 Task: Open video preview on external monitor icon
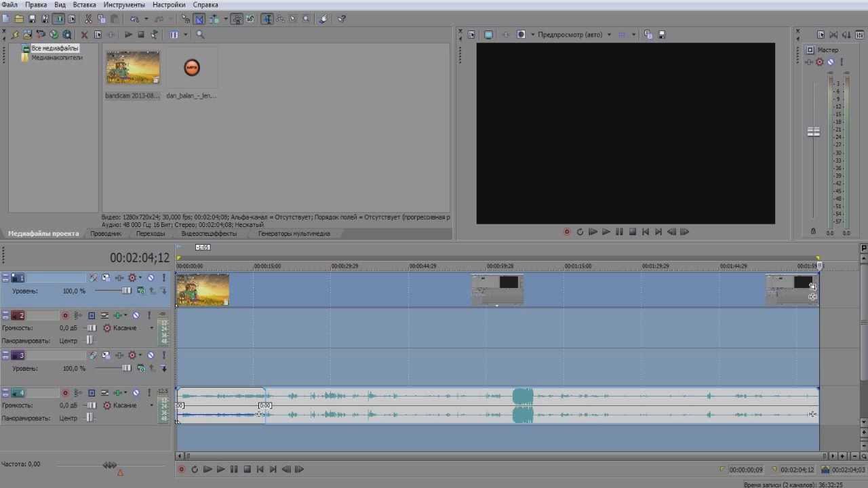point(489,35)
